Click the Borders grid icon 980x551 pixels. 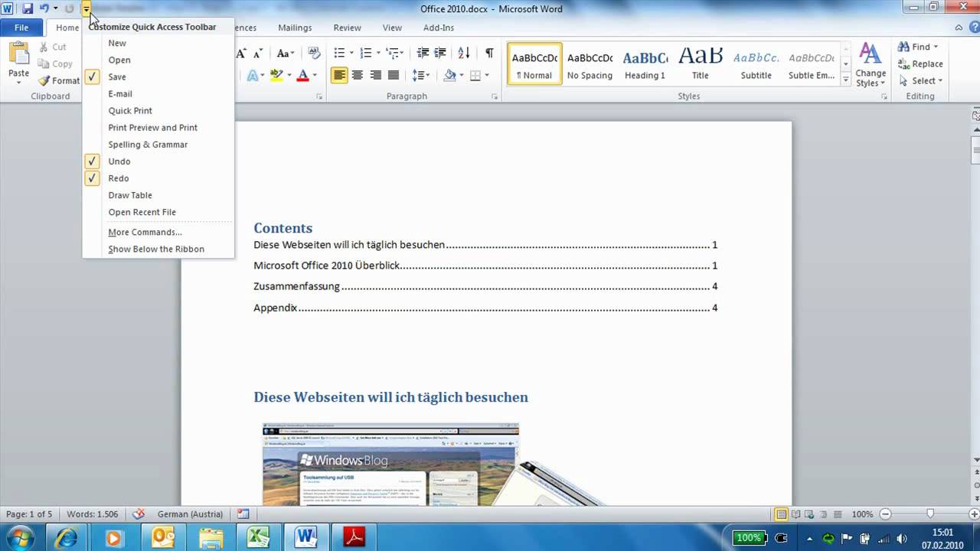click(x=475, y=75)
